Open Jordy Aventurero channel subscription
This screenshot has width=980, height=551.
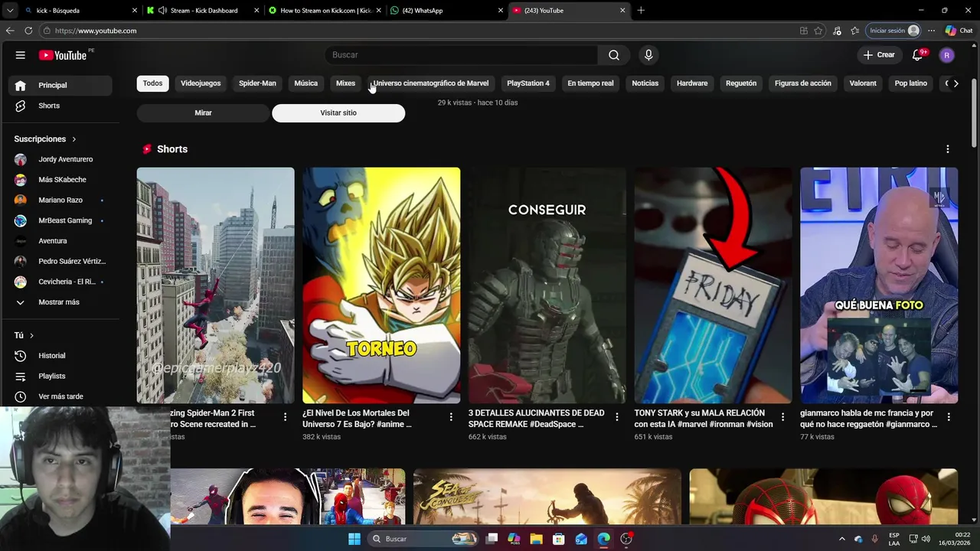click(60, 159)
